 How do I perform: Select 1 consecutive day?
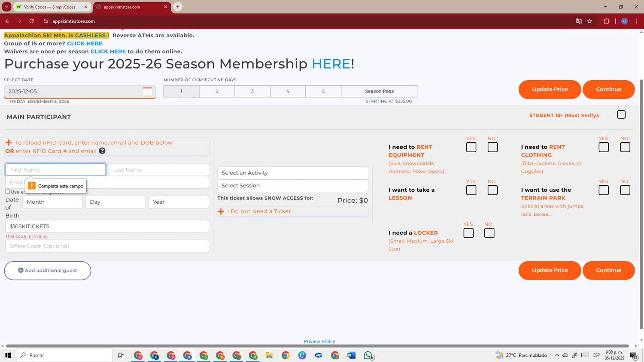[x=181, y=91]
